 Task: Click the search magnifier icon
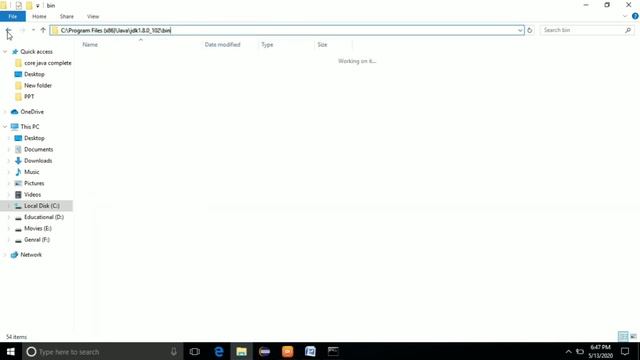tap(628, 30)
